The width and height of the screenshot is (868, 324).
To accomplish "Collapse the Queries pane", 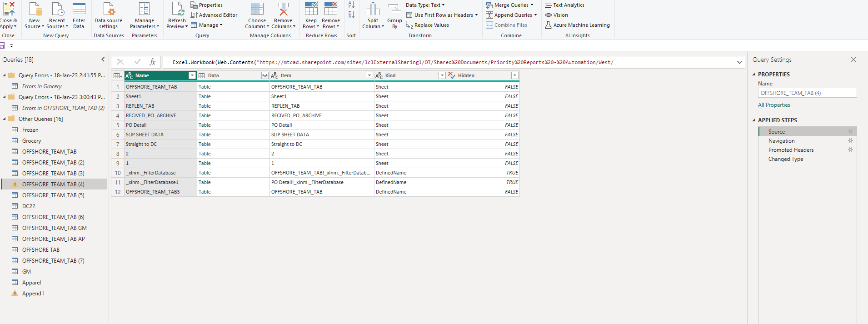I will [x=103, y=60].
